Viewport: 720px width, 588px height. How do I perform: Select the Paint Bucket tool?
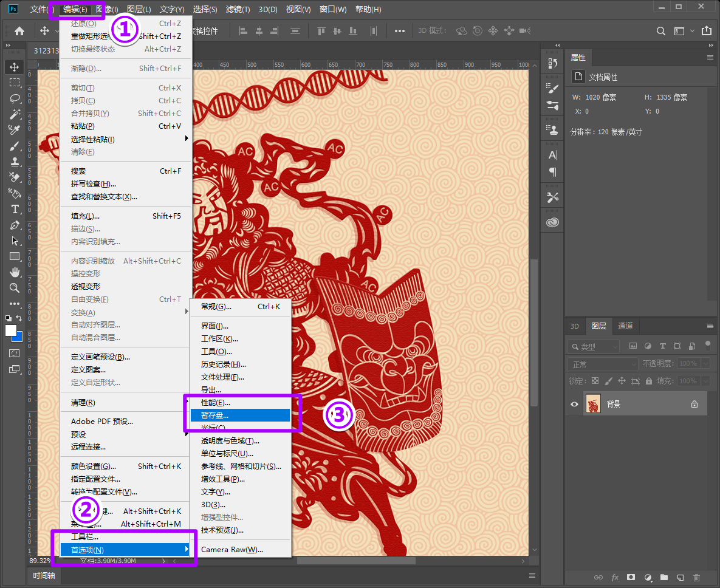pyautogui.click(x=15, y=193)
